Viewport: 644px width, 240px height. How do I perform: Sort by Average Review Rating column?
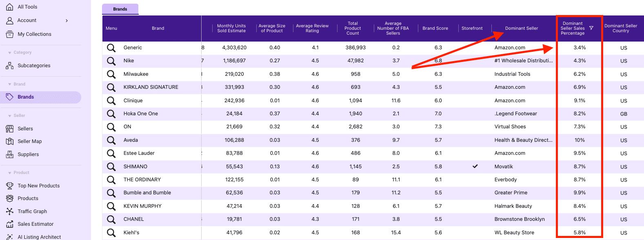(x=312, y=28)
